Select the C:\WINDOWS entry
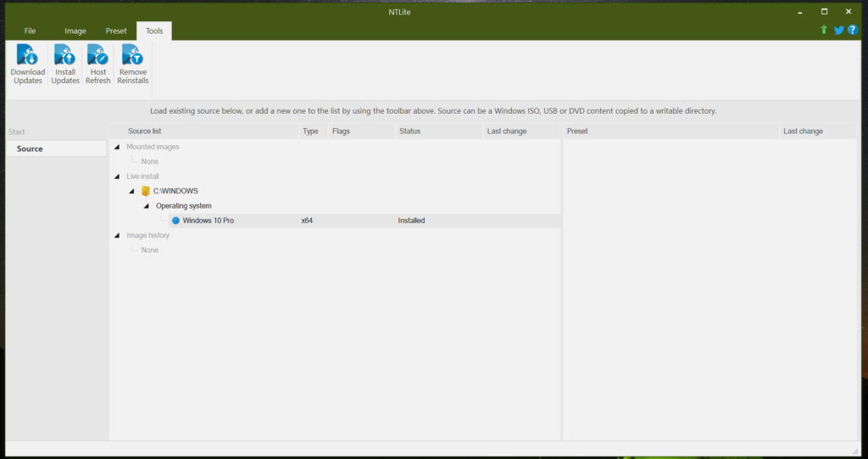The image size is (868, 459). point(175,191)
